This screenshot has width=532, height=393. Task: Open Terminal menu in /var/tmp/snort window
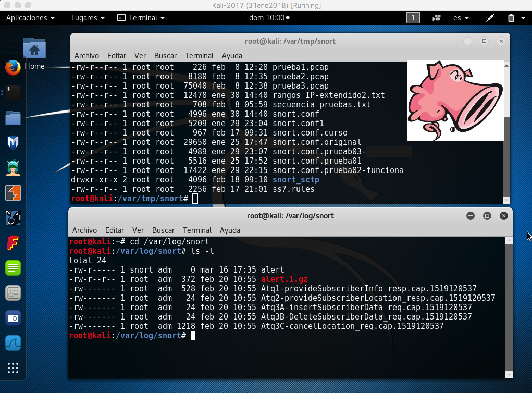pos(199,56)
